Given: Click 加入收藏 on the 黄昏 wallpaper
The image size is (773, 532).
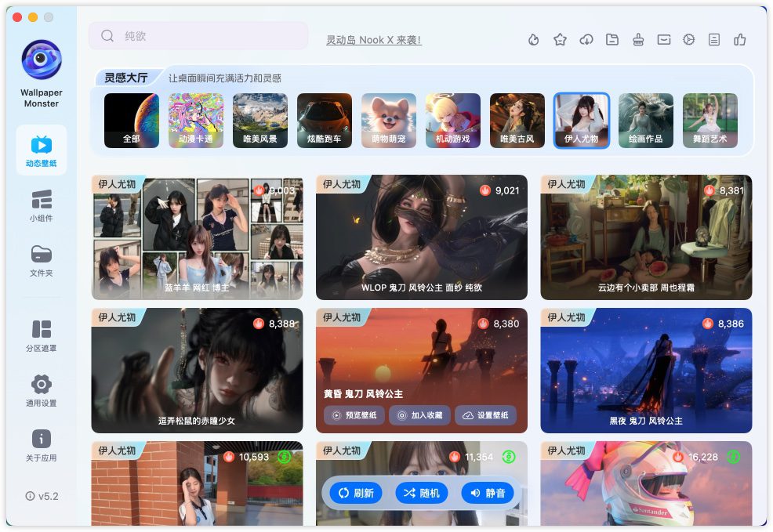Looking at the screenshot, I should tap(420, 415).
